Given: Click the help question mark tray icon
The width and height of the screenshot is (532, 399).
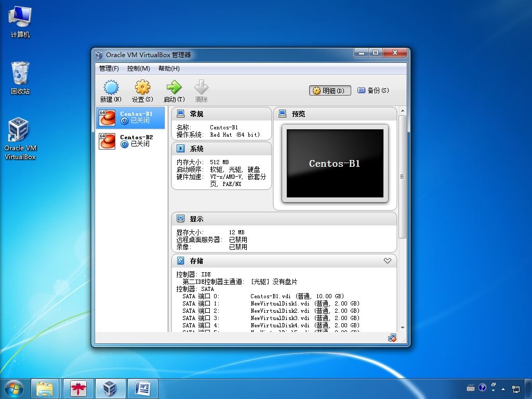Looking at the screenshot, I should coord(482,388).
